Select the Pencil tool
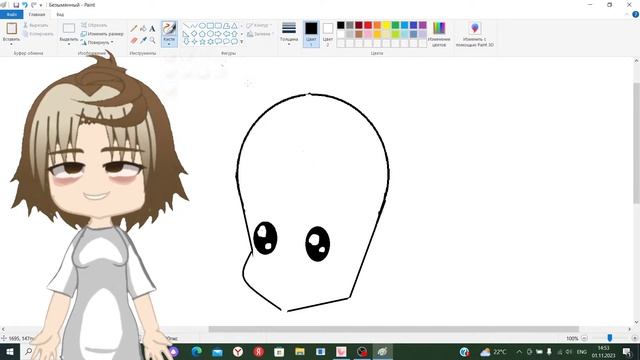This screenshot has width=640, height=360. (133, 29)
